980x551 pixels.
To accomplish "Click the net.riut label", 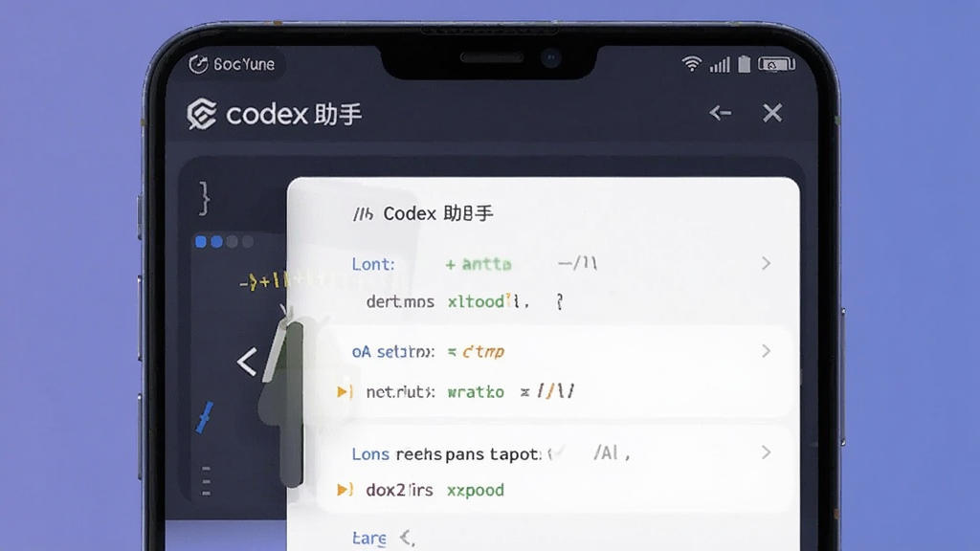I will pyautogui.click(x=400, y=392).
